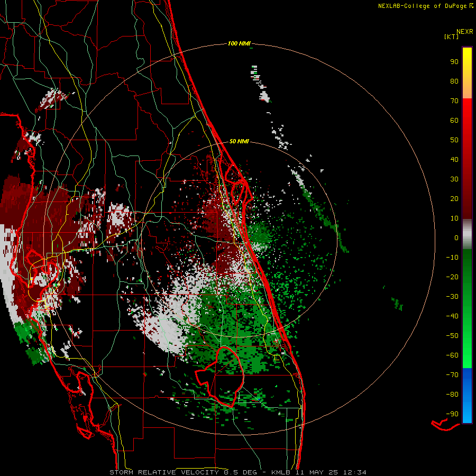This screenshot has height=476, width=476.
Task: Click the KT units label above color bar
Action: (452, 36)
